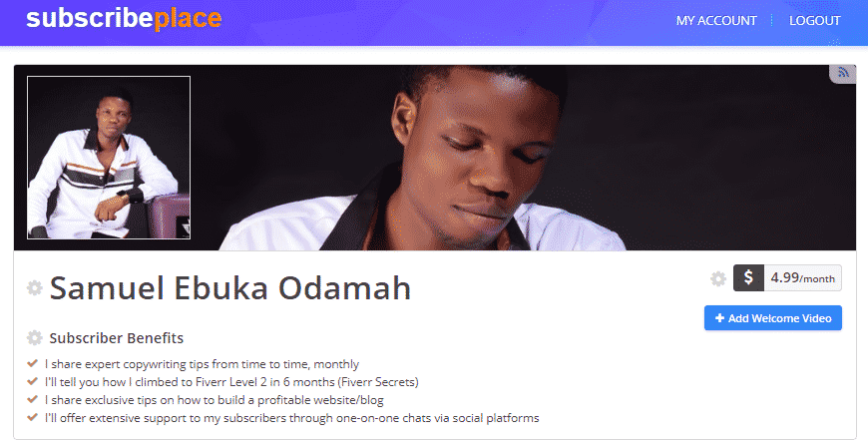Click the gear icon beside the price
This screenshot has height=445, width=868.
tap(718, 279)
